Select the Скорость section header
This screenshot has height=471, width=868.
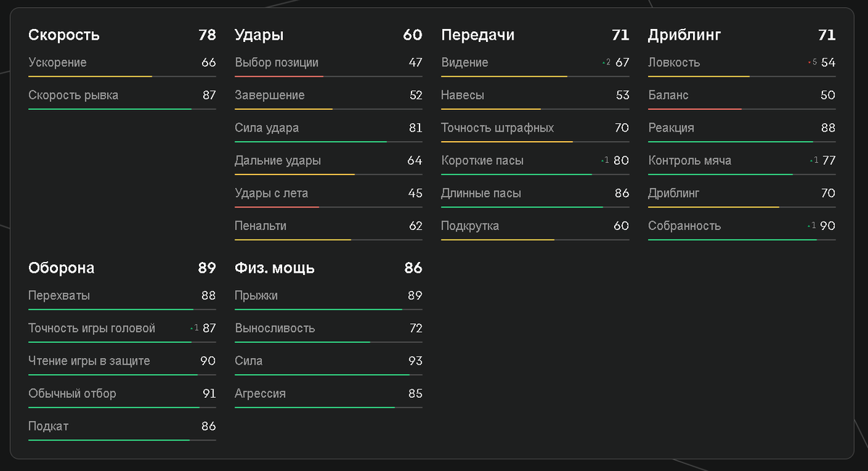[x=64, y=35]
